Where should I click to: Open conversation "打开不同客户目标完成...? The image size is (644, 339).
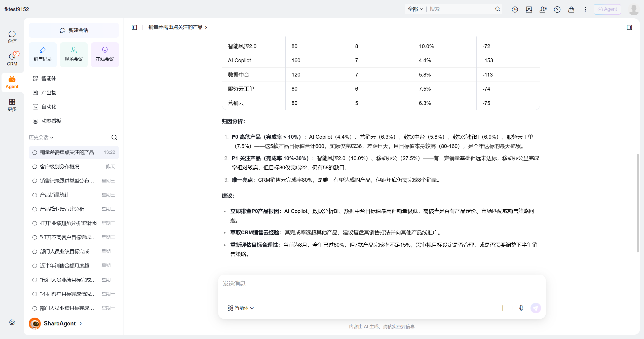click(74, 237)
